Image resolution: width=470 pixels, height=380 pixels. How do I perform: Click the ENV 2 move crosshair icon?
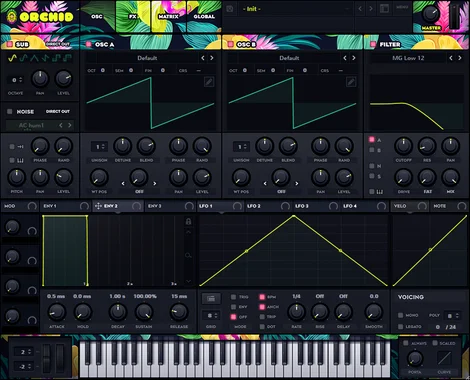(98, 206)
